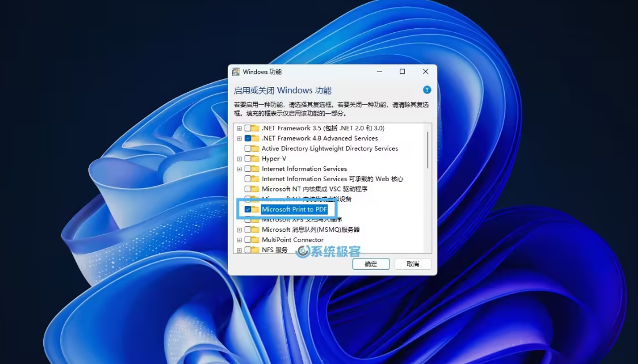This screenshot has width=638, height=364.
Task: Expand the 消息队列(MSMQ)服务器 node
Action: tap(239, 230)
